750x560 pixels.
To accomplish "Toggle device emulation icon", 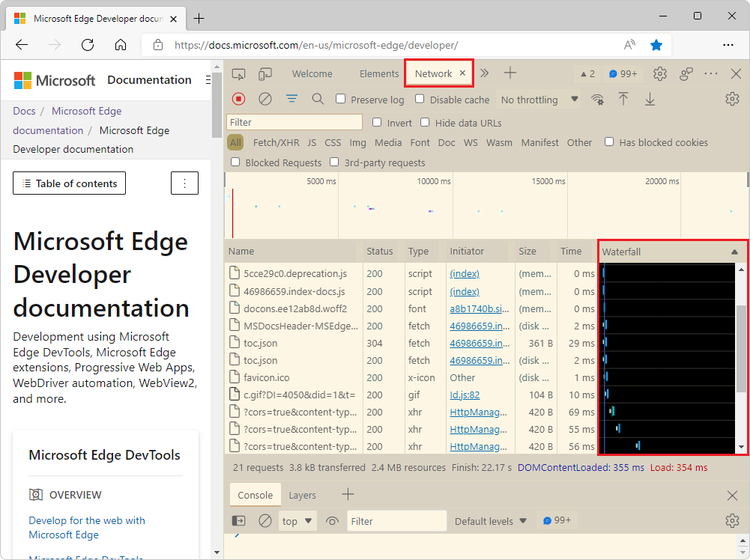I will 265,73.
